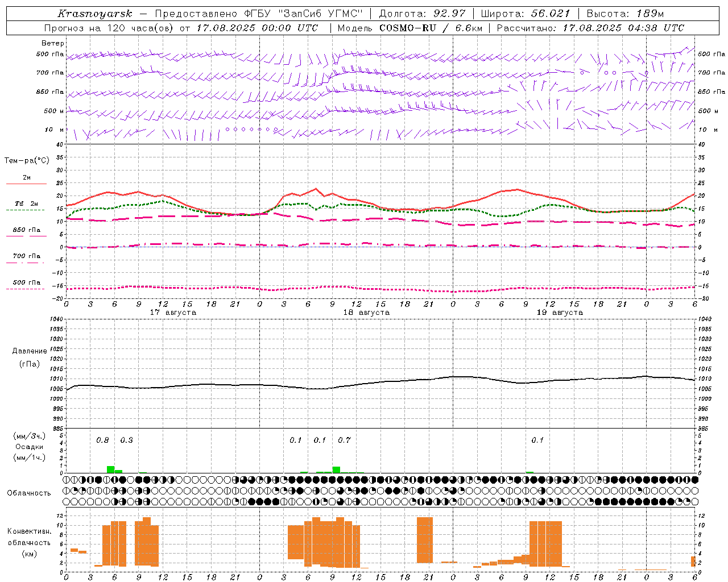Click the 'Давление' pressure section label

30,351
